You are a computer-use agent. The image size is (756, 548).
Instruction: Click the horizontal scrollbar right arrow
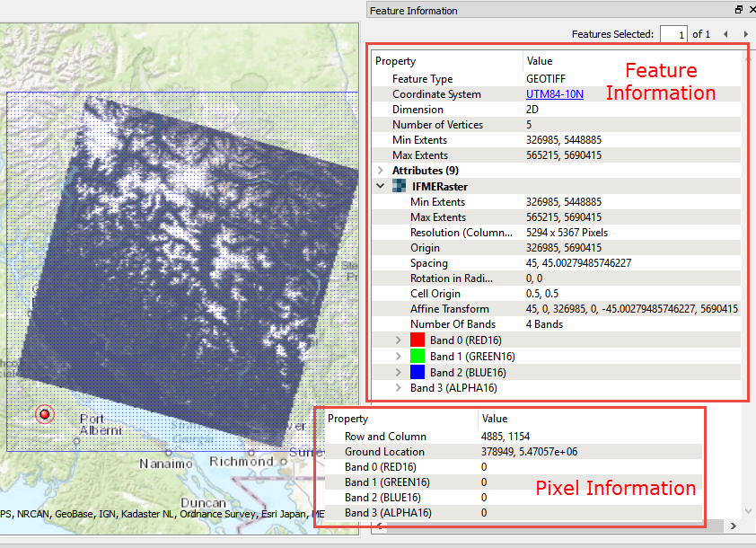click(735, 526)
